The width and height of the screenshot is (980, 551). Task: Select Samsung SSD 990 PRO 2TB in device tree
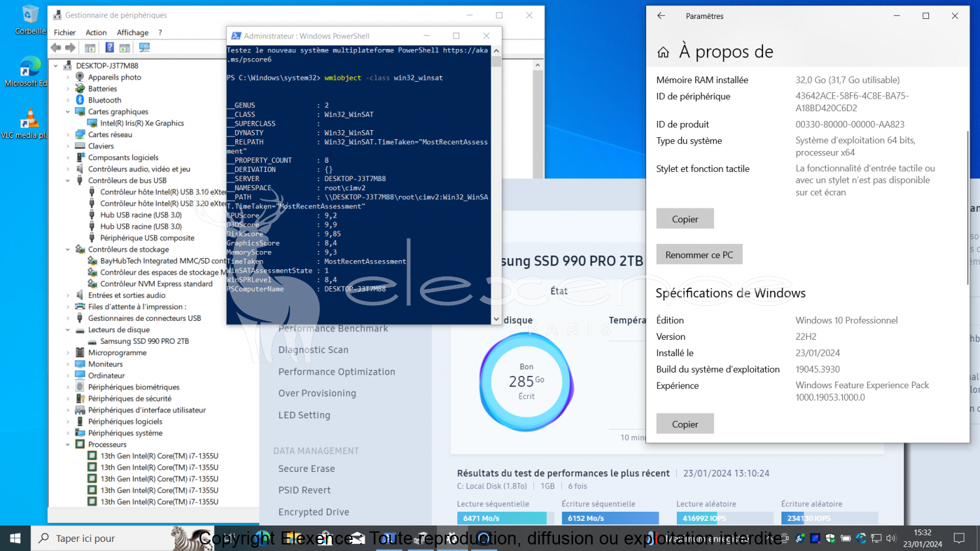[x=144, y=341]
